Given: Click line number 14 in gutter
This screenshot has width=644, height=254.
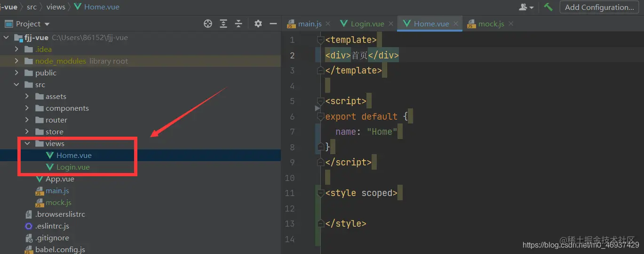Looking at the screenshot, I should pyautogui.click(x=290, y=239).
